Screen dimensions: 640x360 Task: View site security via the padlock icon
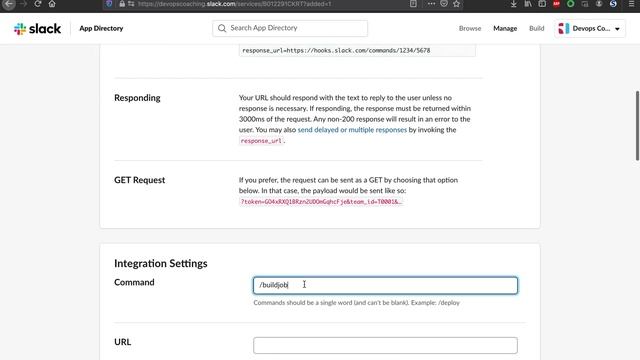(122, 4)
